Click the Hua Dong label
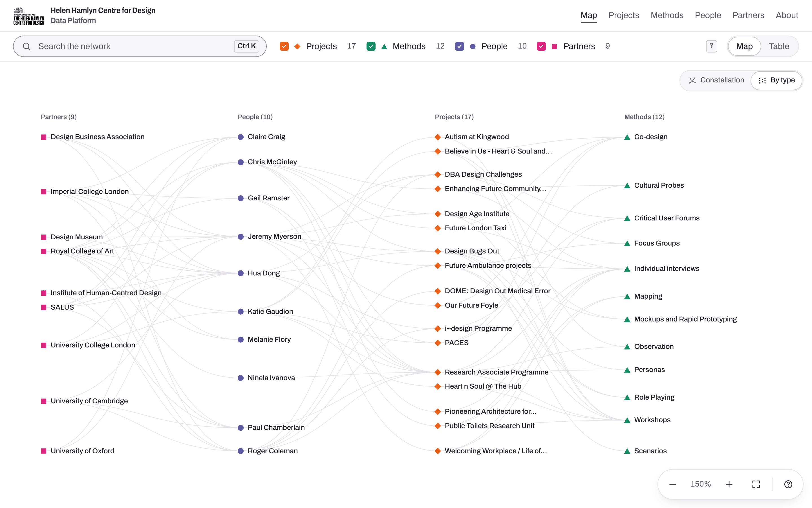The image size is (812, 508). (x=263, y=273)
